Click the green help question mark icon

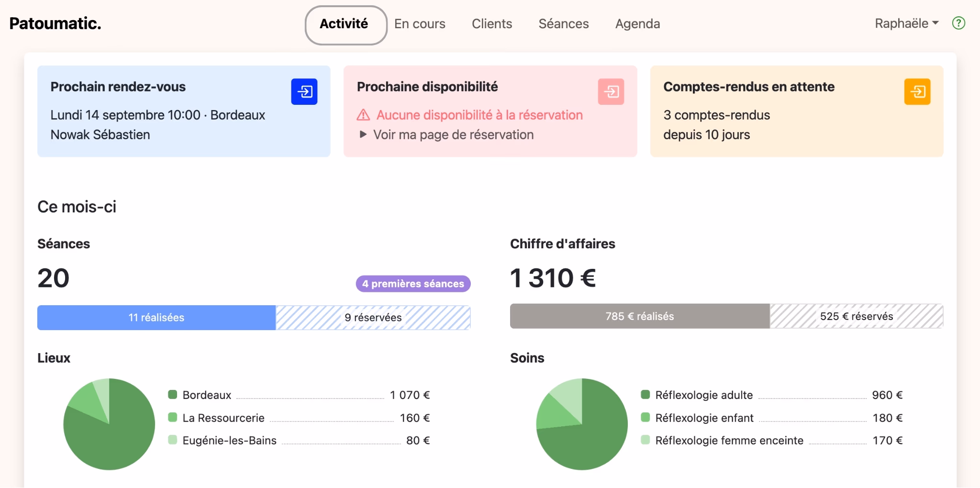(x=958, y=23)
